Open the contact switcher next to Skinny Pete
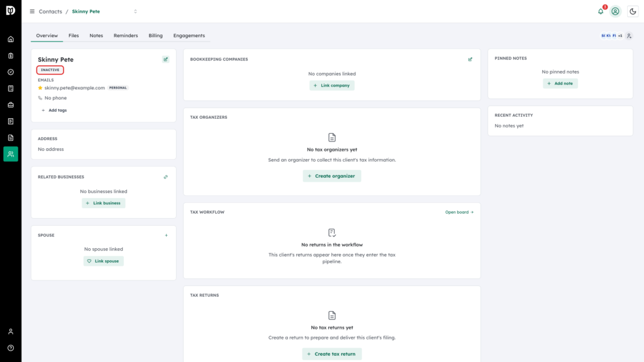This screenshot has width=644, height=362. (x=136, y=11)
